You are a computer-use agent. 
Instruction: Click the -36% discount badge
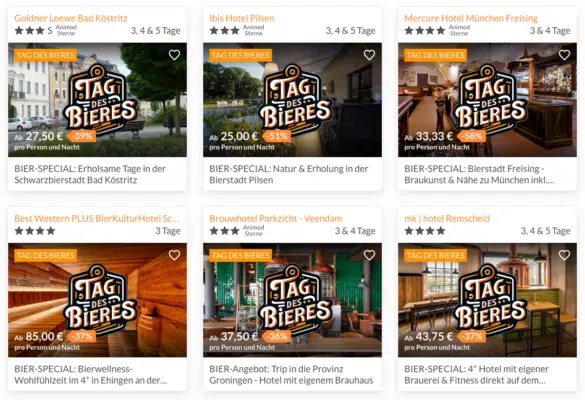pyautogui.click(x=277, y=337)
